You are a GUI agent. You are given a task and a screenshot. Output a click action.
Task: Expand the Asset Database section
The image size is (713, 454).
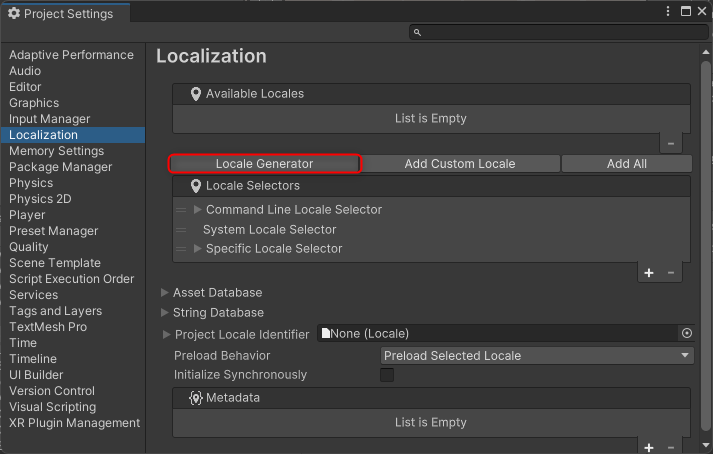pos(165,293)
